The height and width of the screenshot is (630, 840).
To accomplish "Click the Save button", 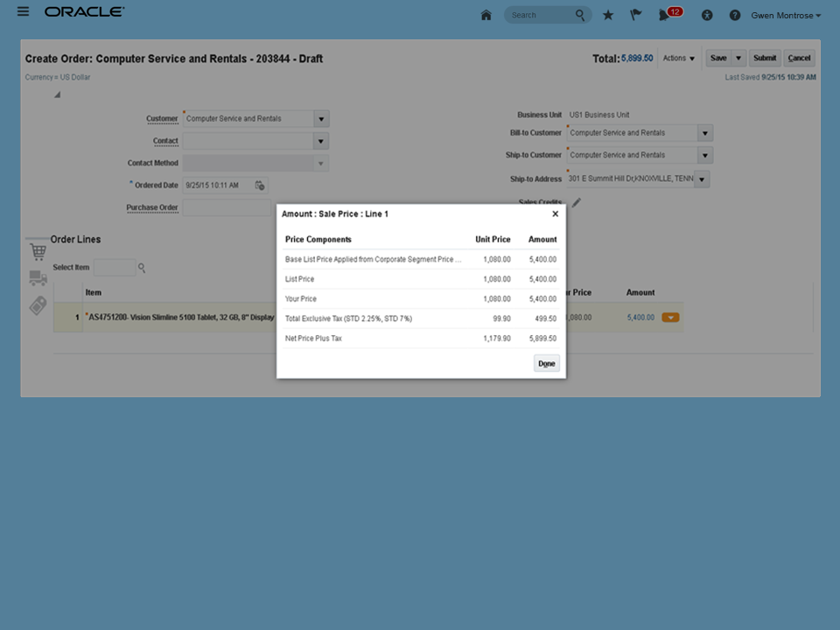I will coord(719,58).
